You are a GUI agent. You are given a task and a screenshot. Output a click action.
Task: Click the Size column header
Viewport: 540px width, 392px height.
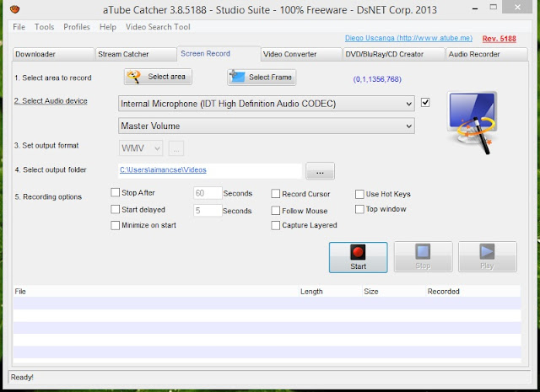tap(394, 292)
